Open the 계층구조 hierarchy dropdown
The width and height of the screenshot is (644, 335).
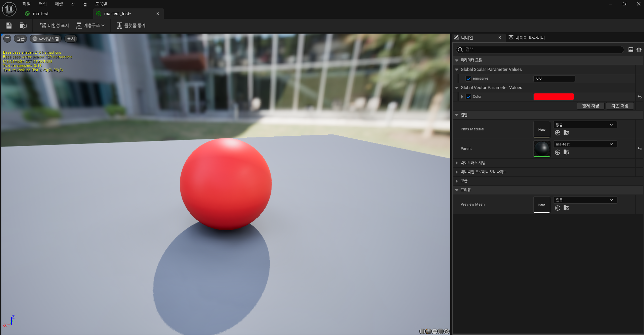(x=90, y=26)
